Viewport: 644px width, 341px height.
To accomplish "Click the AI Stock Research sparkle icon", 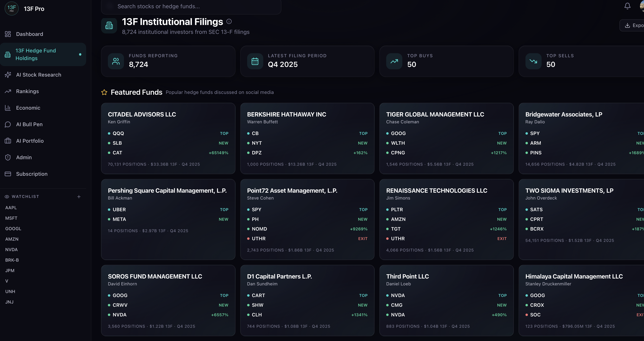I will click(8, 75).
